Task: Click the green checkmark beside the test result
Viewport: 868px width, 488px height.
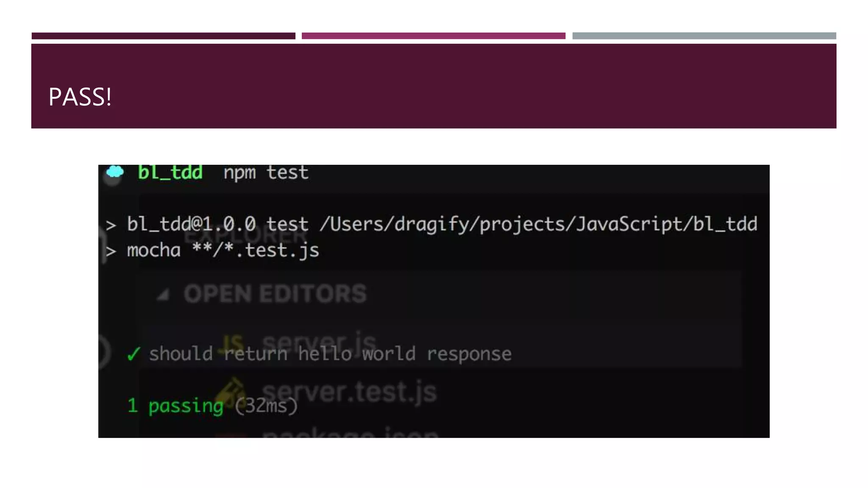Action: [x=134, y=353]
